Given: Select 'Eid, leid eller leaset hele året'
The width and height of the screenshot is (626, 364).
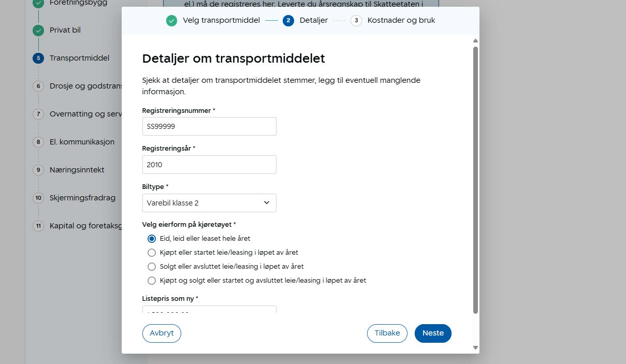Looking at the screenshot, I should pyautogui.click(x=152, y=239).
